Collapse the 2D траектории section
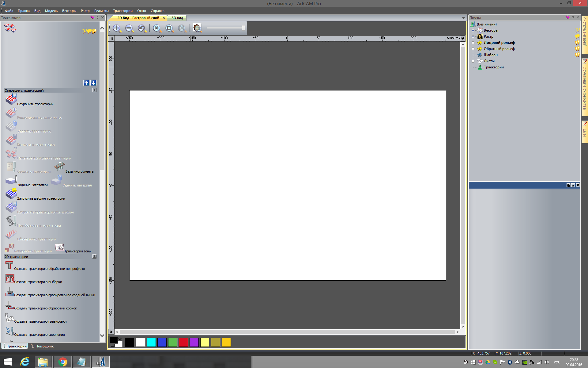 click(x=94, y=256)
